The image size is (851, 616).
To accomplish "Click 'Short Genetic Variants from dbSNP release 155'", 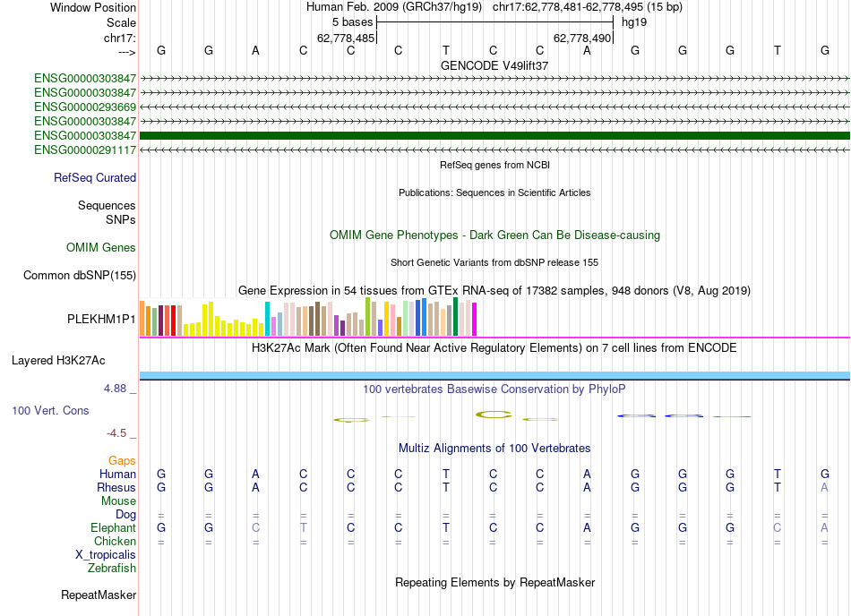I will click(x=494, y=262).
